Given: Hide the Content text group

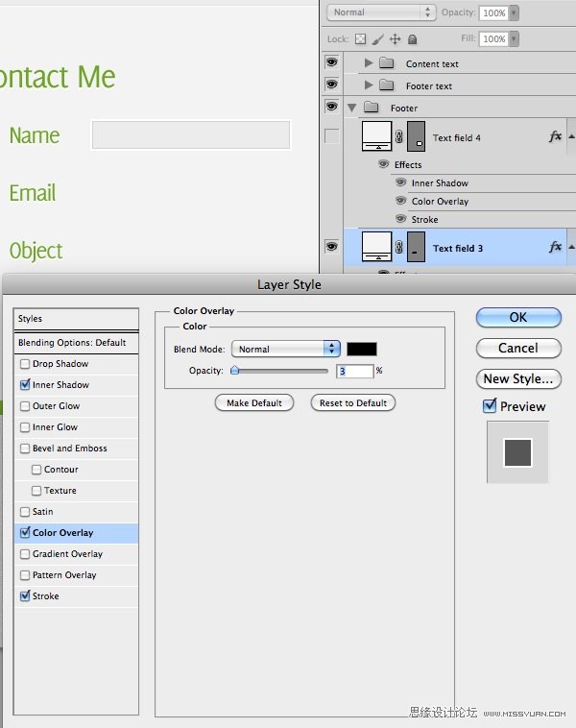Looking at the screenshot, I should point(331,61).
